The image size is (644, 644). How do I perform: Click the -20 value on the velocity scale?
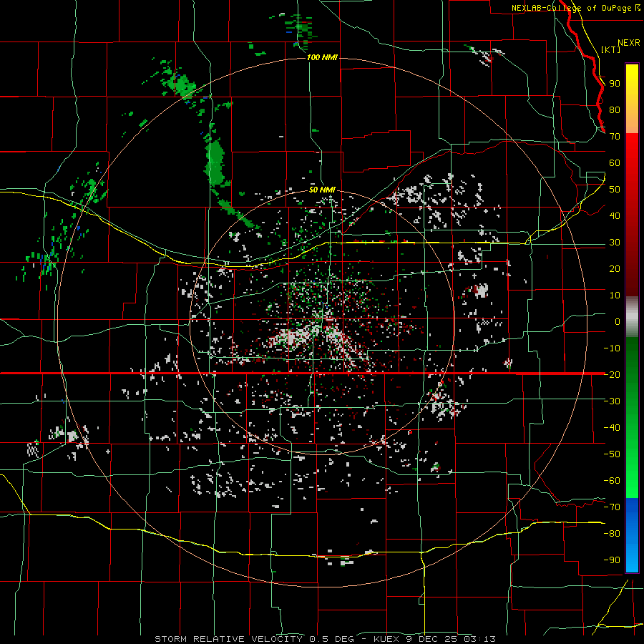[x=612, y=374]
